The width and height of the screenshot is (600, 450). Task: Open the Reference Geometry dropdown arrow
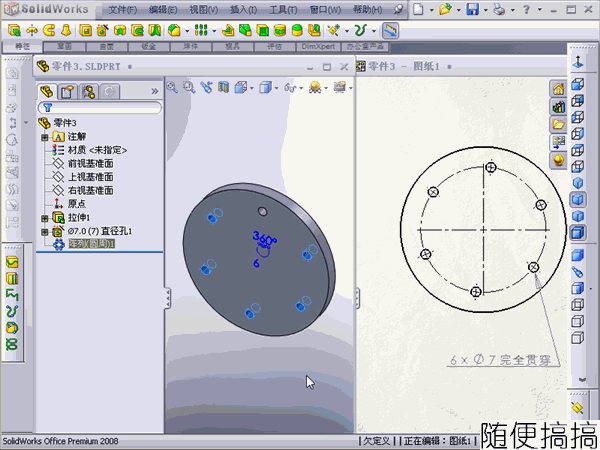pos(347,31)
